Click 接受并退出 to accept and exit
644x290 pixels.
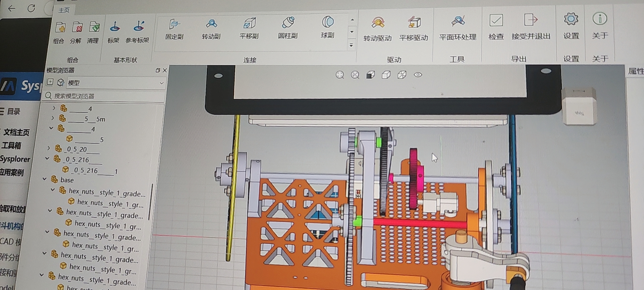(531, 27)
